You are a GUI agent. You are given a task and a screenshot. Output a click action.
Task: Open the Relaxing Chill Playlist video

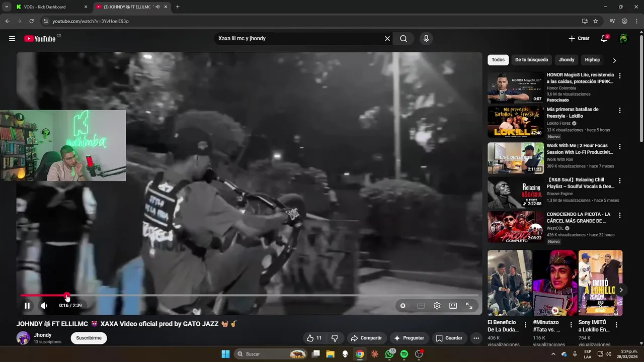(x=516, y=193)
